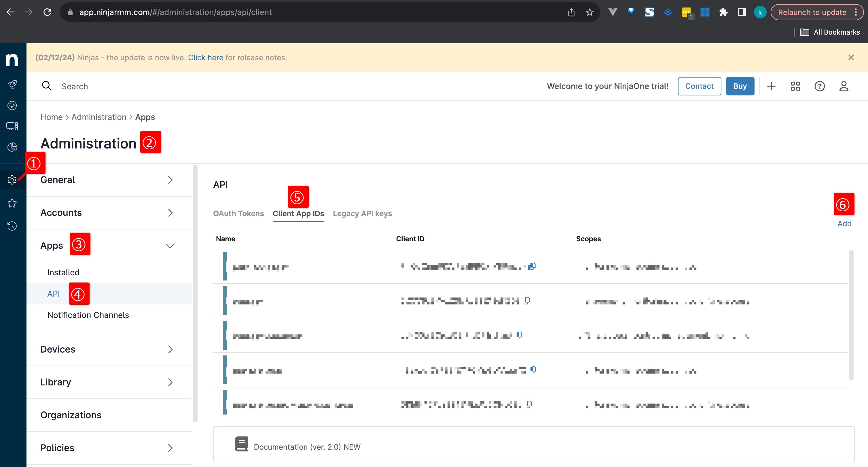The height and width of the screenshot is (467, 868).
Task: Expand the General section
Action: tap(109, 180)
